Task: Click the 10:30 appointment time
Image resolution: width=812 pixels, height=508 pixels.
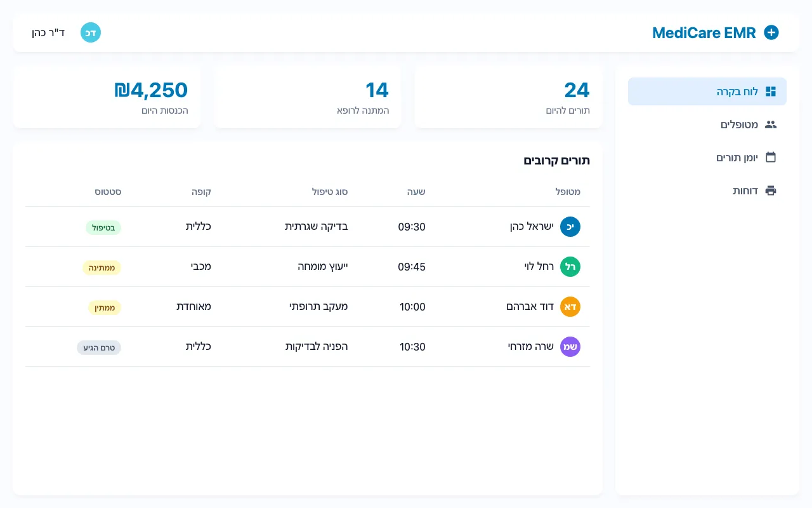Action: 412,347
